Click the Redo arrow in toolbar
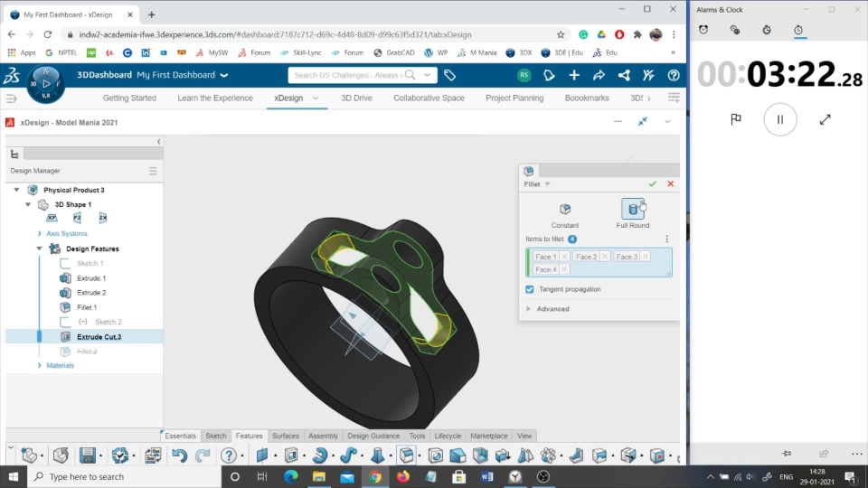The width and height of the screenshot is (868, 488). point(203,455)
